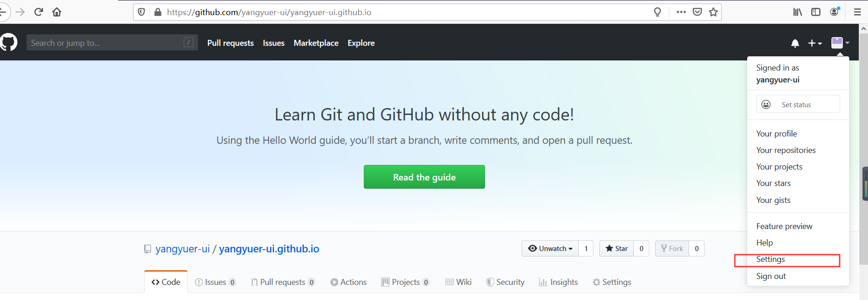
Task: Open yangyuer-ui owner link
Action: point(183,249)
